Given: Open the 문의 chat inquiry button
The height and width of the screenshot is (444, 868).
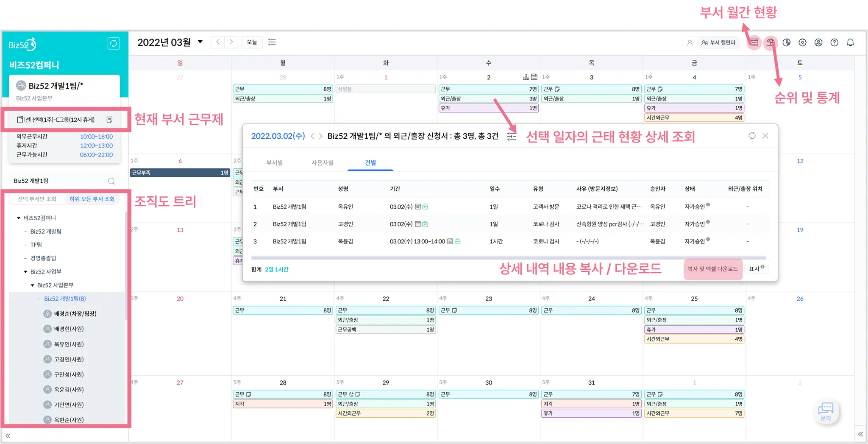Looking at the screenshot, I should click(826, 411).
